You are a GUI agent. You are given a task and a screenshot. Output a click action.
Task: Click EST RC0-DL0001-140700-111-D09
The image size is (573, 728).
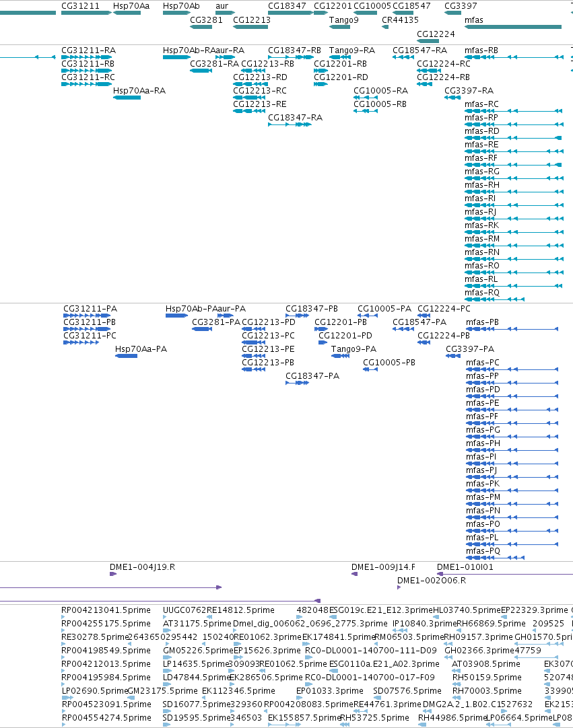pyautogui.click(x=371, y=651)
